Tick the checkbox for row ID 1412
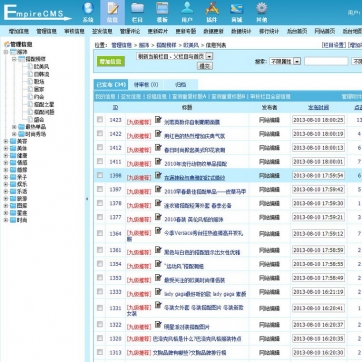 coord(100,147)
